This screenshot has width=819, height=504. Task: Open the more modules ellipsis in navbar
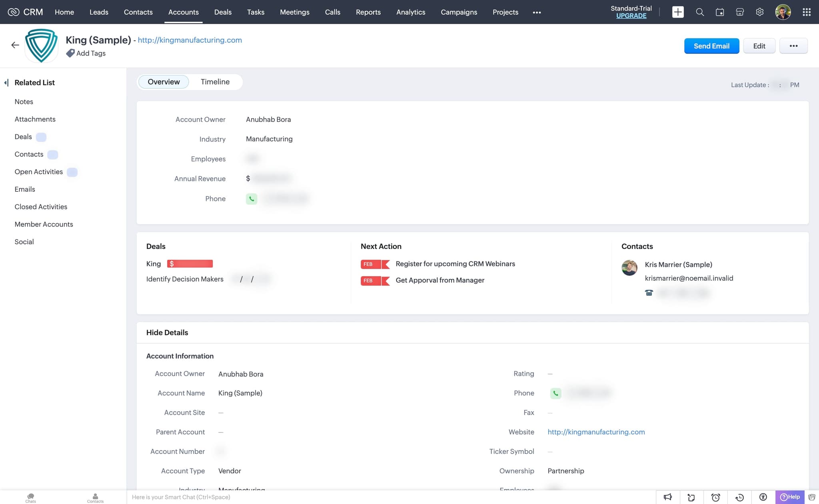(537, 12)
